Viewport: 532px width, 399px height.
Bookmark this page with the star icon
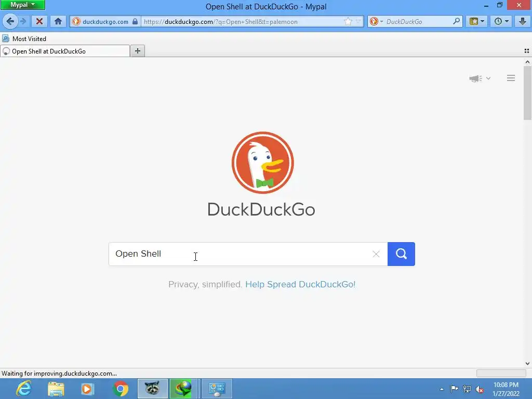348,21
